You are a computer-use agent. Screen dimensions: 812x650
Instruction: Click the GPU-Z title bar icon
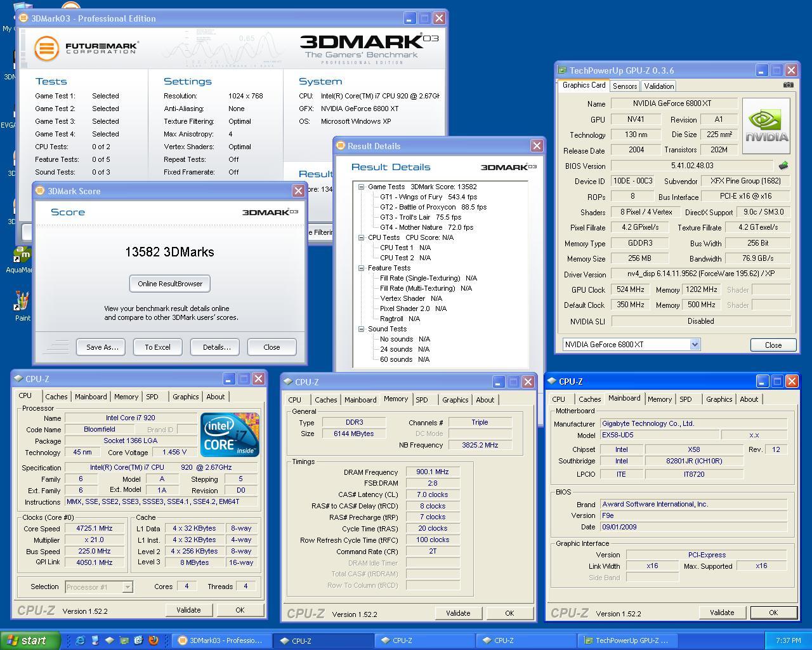(561, 70)
